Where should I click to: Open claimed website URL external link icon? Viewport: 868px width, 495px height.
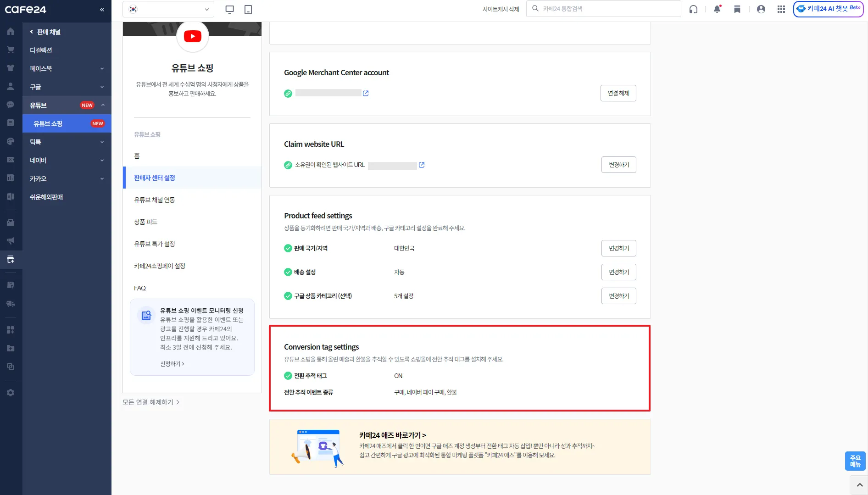422,165
